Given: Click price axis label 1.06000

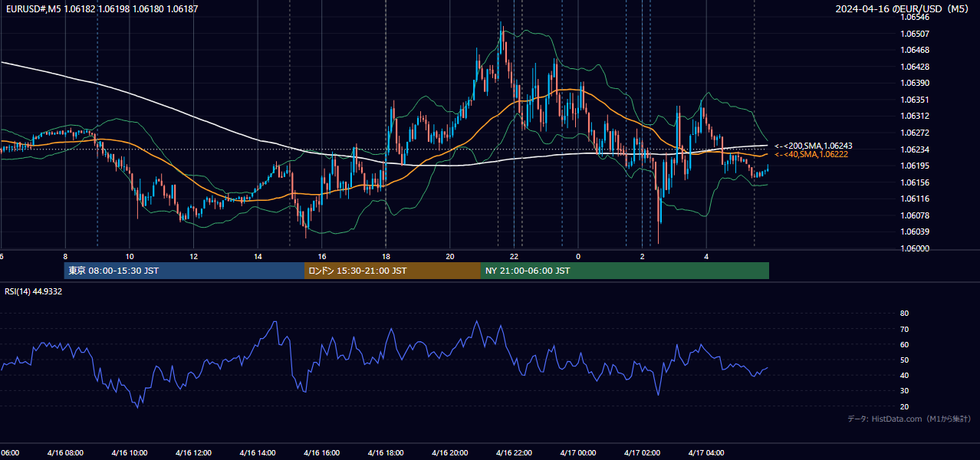Looking at the screenshot, I should [916, 248].
